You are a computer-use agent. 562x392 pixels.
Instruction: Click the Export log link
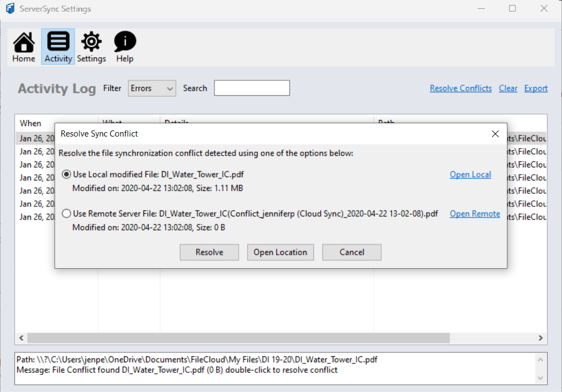pyautogui.click(x=536, y=88)
